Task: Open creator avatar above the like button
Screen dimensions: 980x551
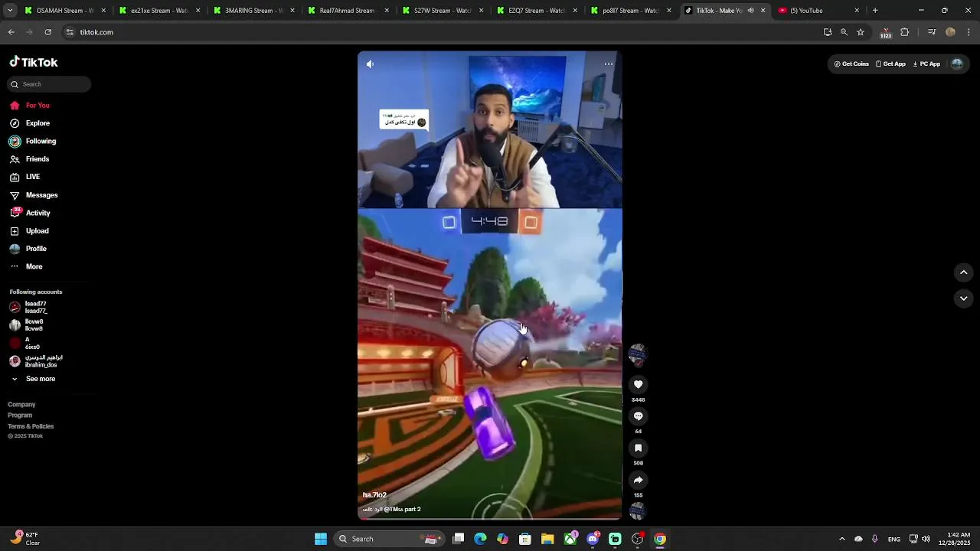Action: (x=637, y=354)
